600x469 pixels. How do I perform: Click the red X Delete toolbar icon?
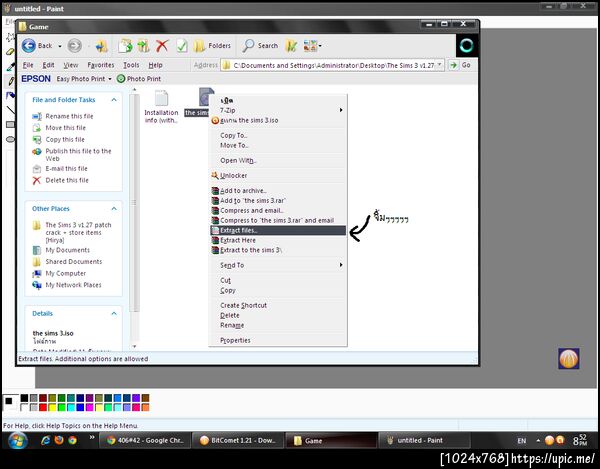click(162, 46)
